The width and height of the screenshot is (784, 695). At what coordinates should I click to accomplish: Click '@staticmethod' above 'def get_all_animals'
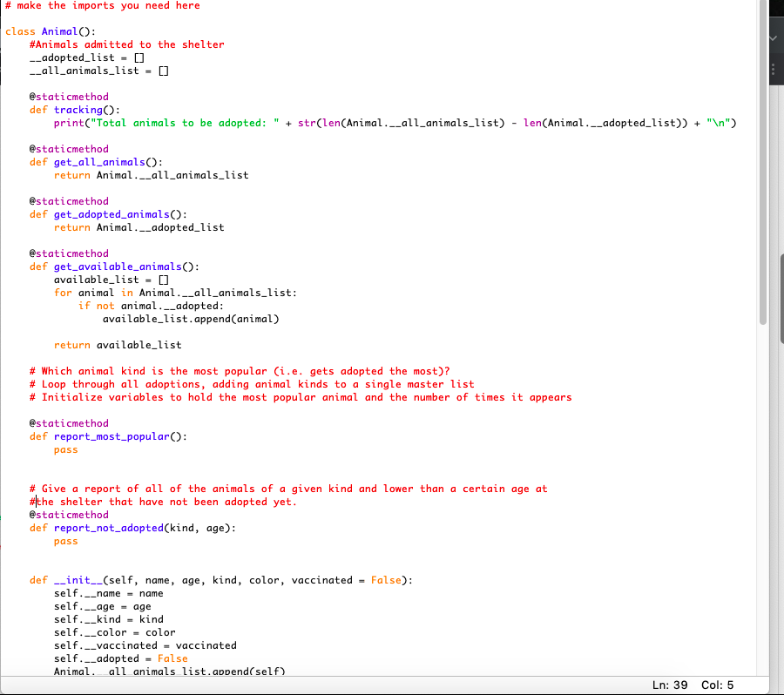69,149
